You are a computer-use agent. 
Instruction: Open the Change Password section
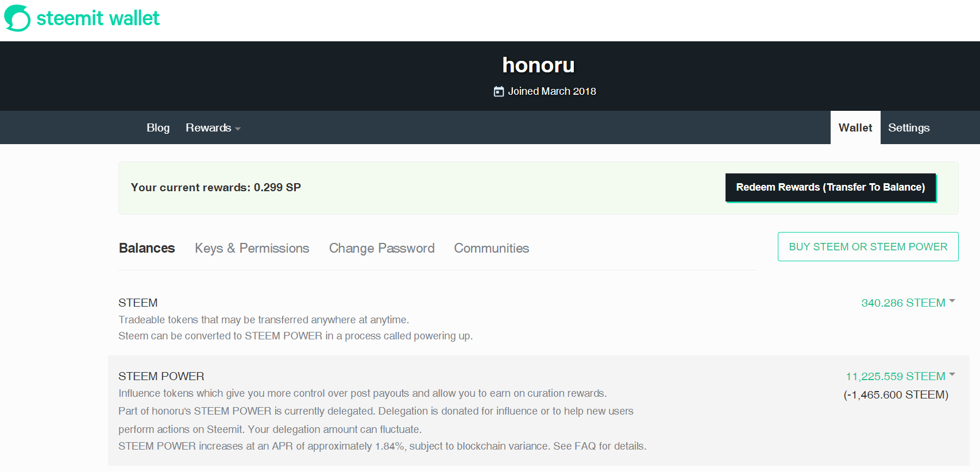(381, 248)
